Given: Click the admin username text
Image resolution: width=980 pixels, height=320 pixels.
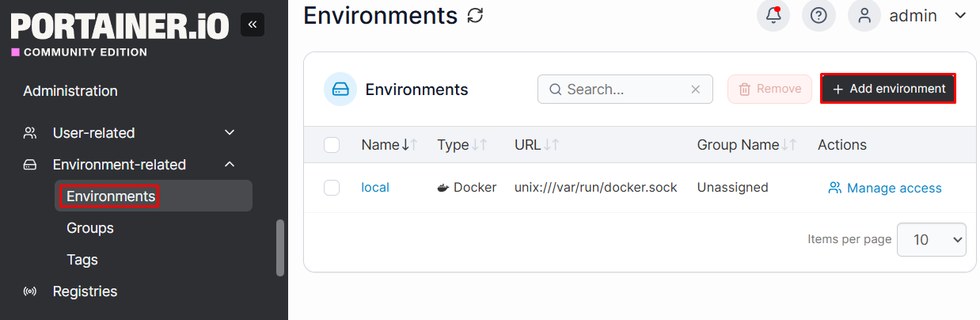Looking at the screenshot, I should point(914,15).
